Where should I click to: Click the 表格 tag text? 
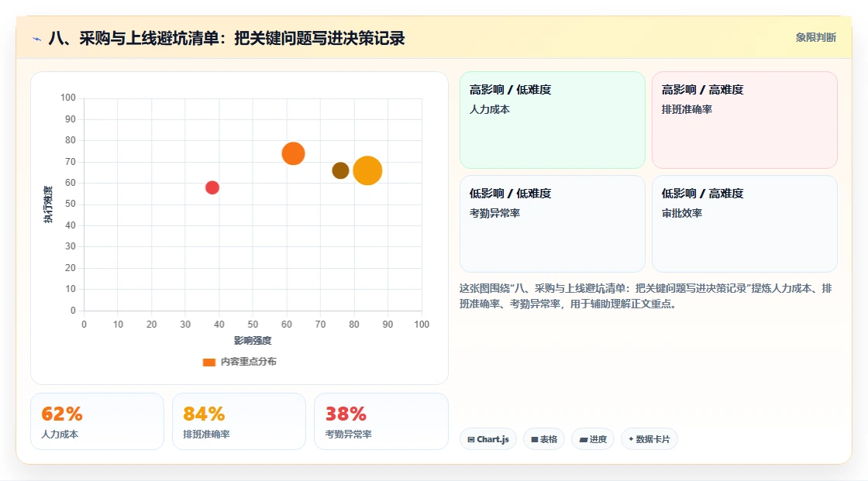(549, 439)
